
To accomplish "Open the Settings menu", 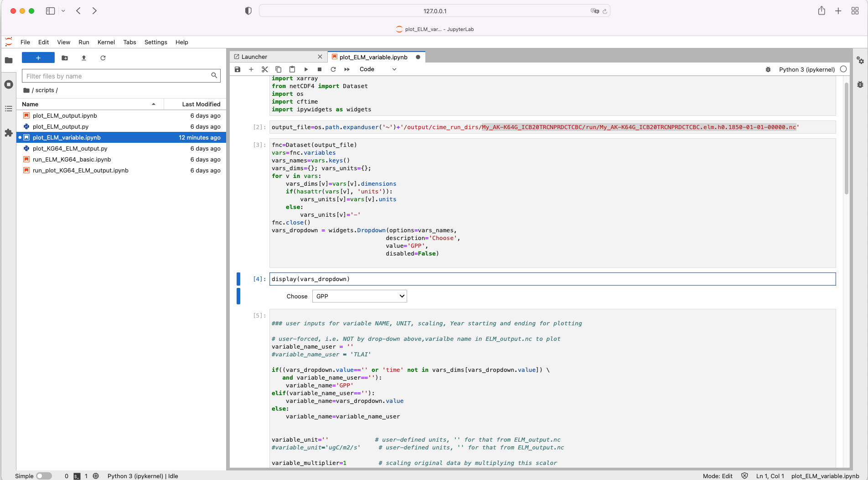I will (156, 42).
